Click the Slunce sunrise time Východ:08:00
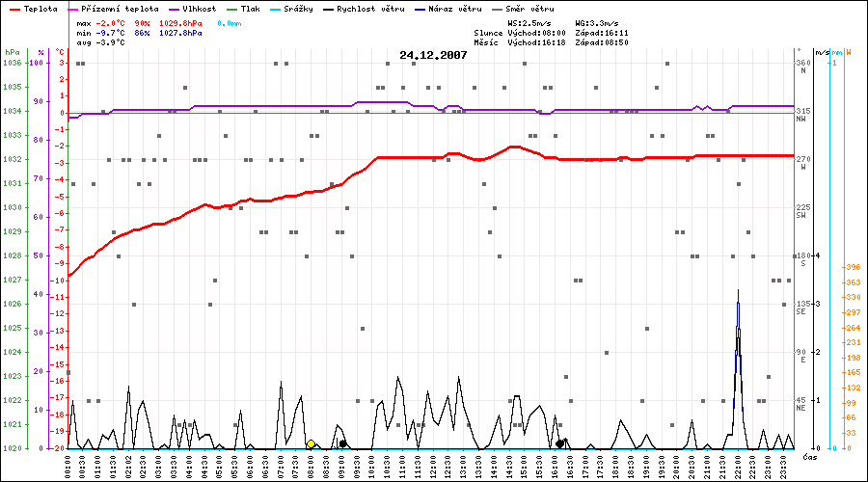 tap(536, 33)
